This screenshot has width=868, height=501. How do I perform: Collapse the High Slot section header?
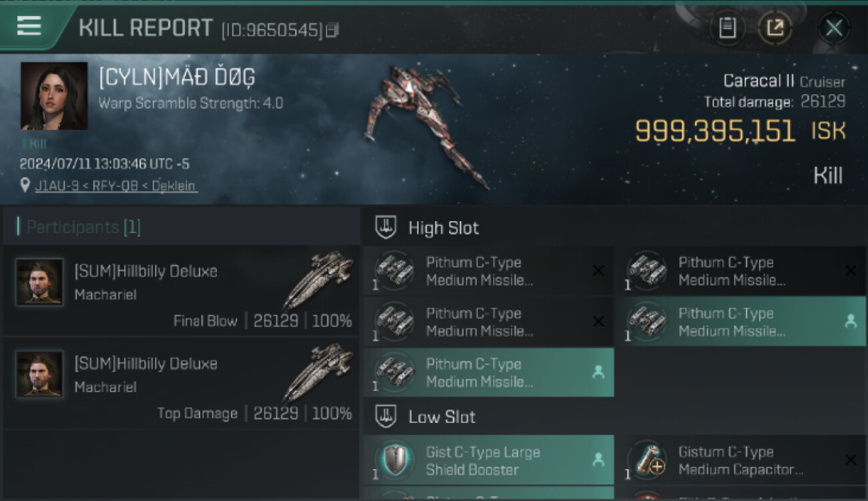(x=614, y=228)
